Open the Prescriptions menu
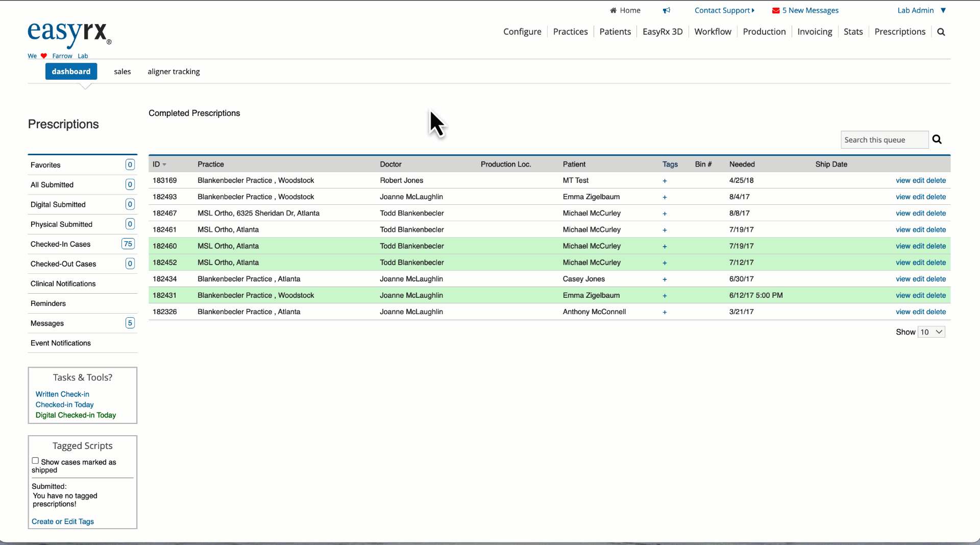The image size is (980, 545). [x=900, y=32]
